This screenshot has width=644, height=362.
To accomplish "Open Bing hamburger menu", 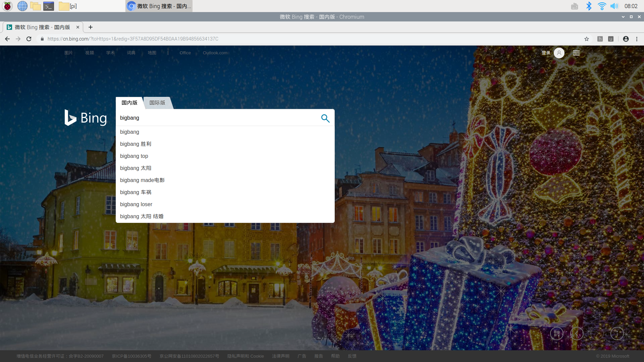I will tap(576, 53).
